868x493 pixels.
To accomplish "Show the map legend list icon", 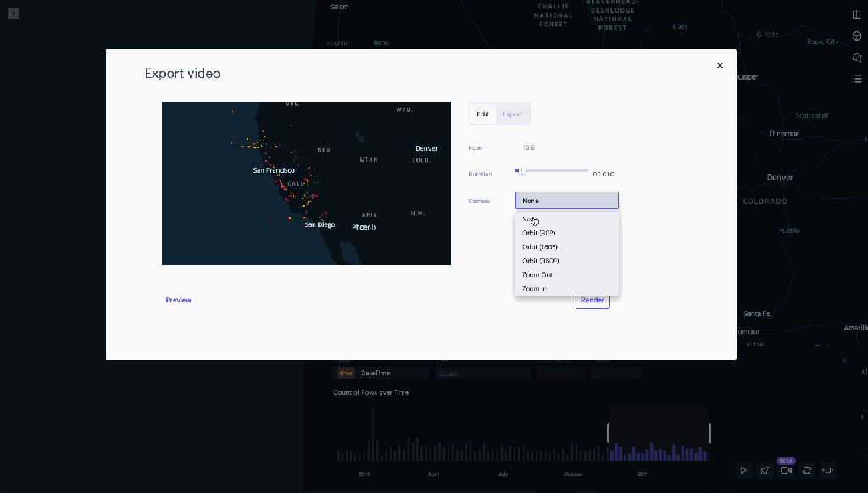I will [856, 79].
